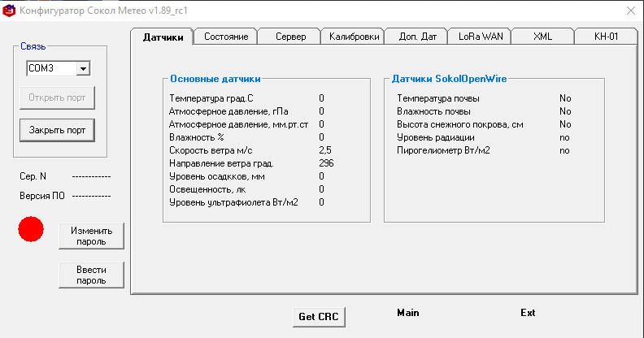Click the Sokol Meteo app icon in title bar
The width and height of the screenshot is (644, 338).
tap(9, 11)
